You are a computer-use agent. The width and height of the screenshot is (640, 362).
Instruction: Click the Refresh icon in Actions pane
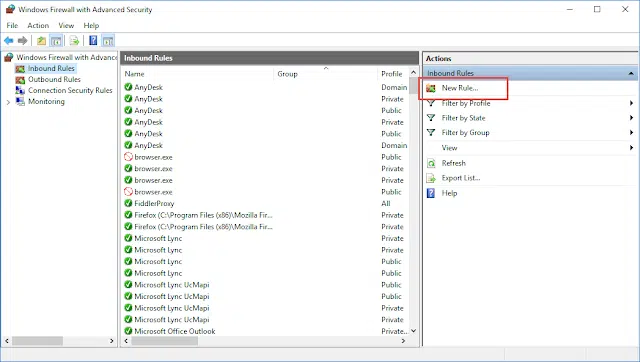point(431,163)
